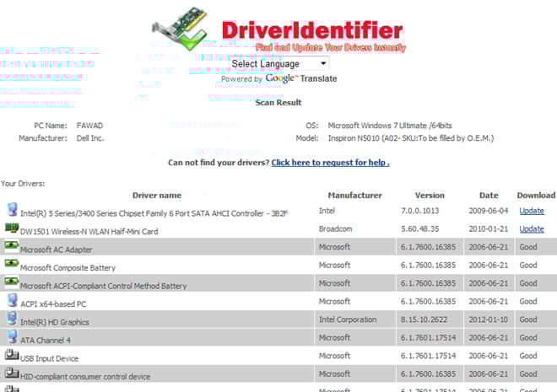The image size is (557, 392).
Task: Click icon beside Intel 5 Series SATA AHCI Controller
Action: (12, 210)
